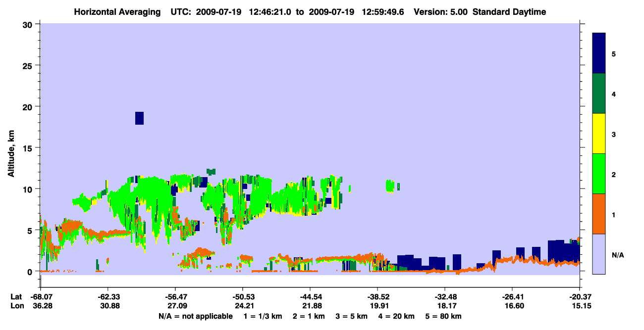Click the latitude value '-32.48'
Viewport: 644px width, 330px height.
445,297
